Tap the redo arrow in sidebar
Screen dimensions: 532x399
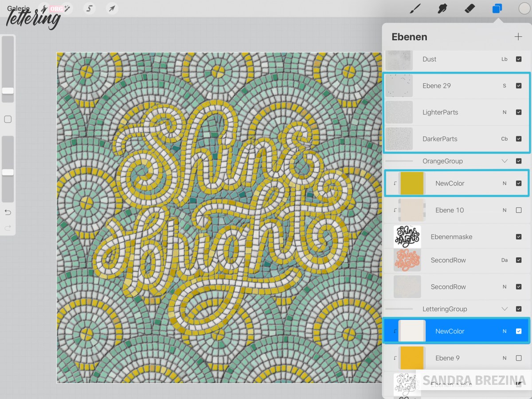click(8, 228)
